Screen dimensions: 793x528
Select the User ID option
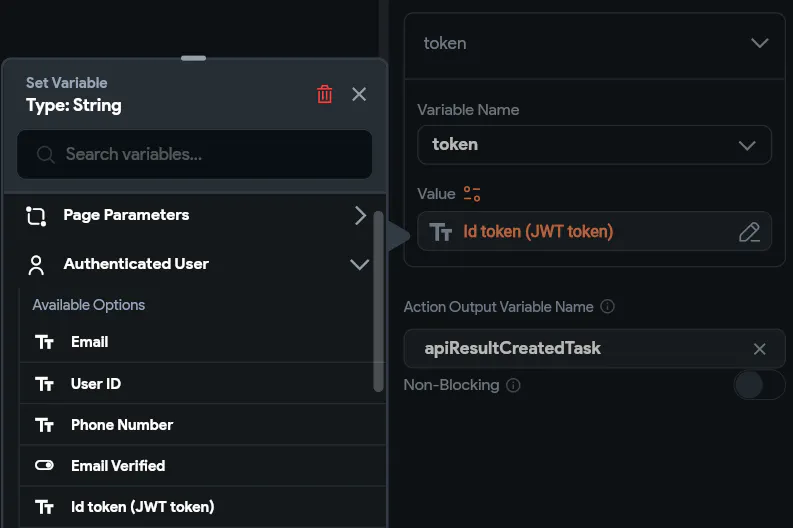(96, 384)
